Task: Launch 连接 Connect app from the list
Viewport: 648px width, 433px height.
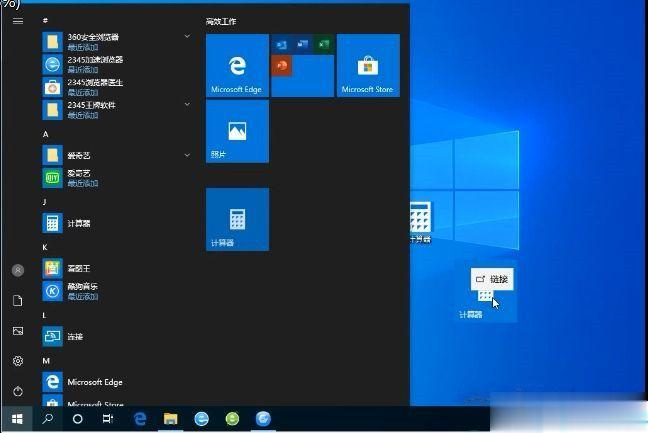Action: click(117, 337)
